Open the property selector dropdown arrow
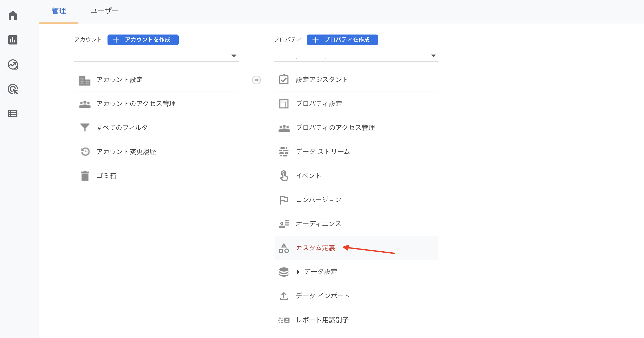Viewport: 644px width, 338px height. coord(433,56)
